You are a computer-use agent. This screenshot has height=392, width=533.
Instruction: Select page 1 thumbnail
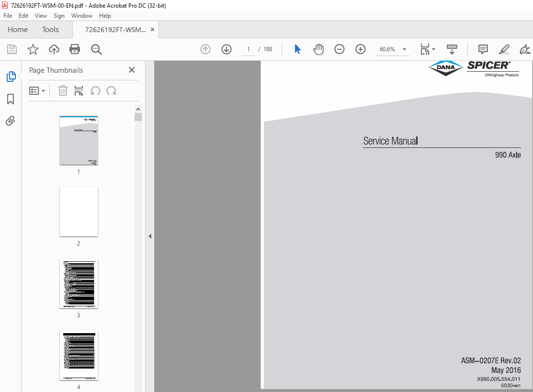79,140
